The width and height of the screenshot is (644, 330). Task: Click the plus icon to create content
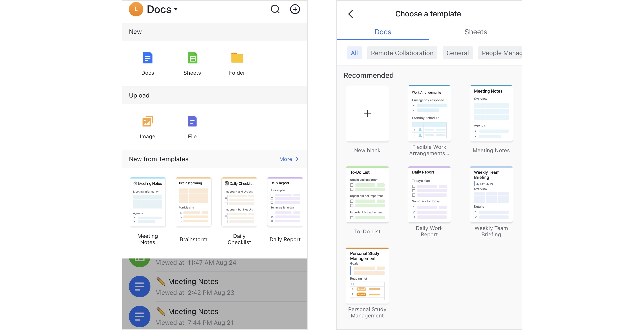(295, 9)
